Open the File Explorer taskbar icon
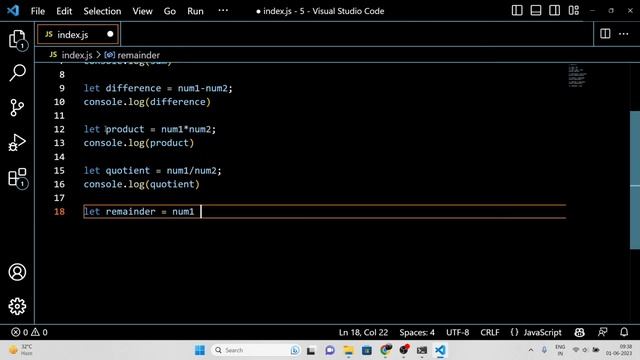 (348, 350)
